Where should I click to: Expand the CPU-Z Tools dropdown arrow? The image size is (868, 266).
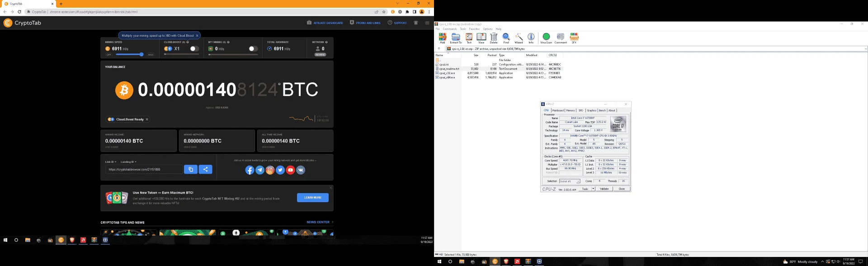pos(593,189)
